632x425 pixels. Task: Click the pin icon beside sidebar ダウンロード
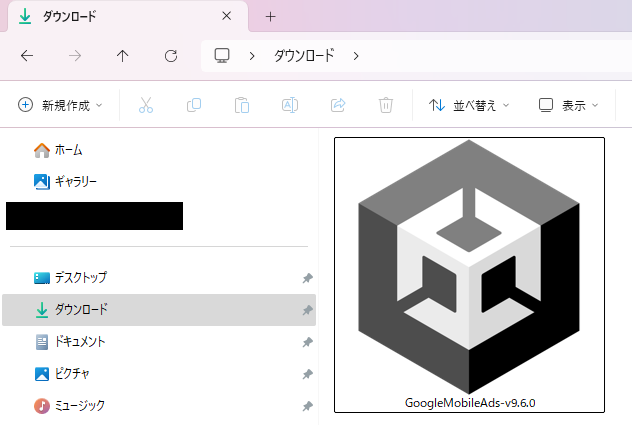pyautogui.click(x=308, y=310)
